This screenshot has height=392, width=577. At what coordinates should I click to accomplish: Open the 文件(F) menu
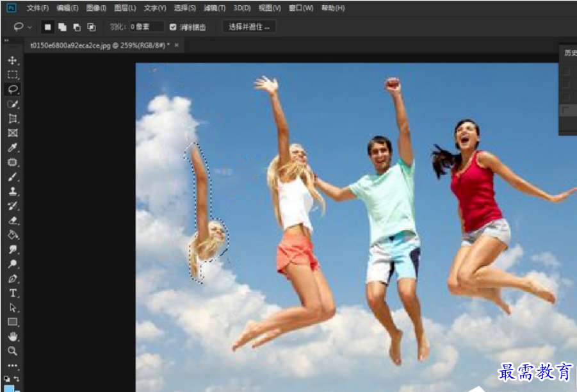[x=38, y=8]
